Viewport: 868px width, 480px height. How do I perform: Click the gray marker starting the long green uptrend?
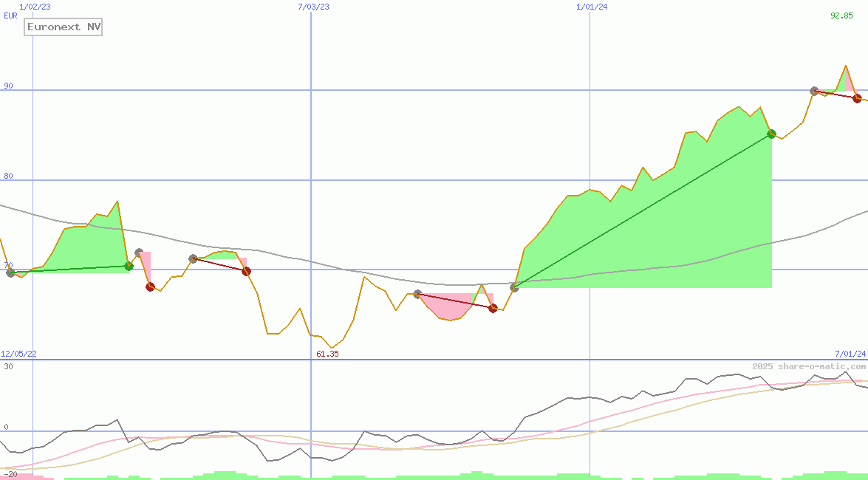(x=515, y=287)
